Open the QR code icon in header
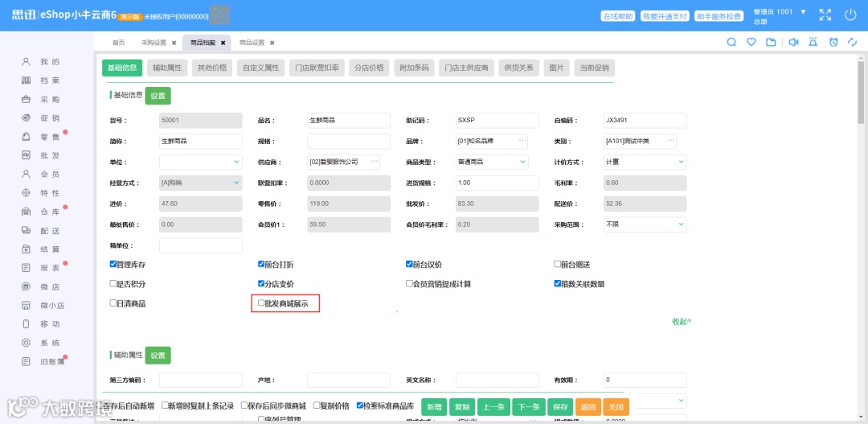The height and width of the screenshot is (424, 868). point(219,15)
